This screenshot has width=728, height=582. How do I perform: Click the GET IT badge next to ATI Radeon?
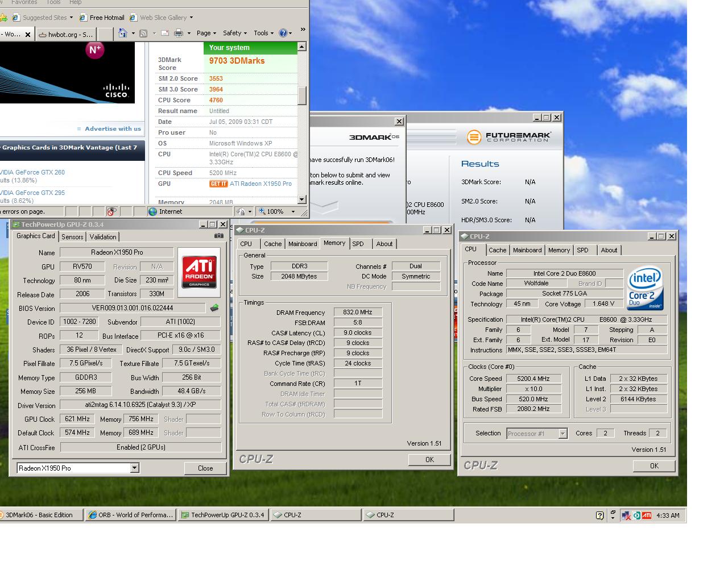point(218,184)
